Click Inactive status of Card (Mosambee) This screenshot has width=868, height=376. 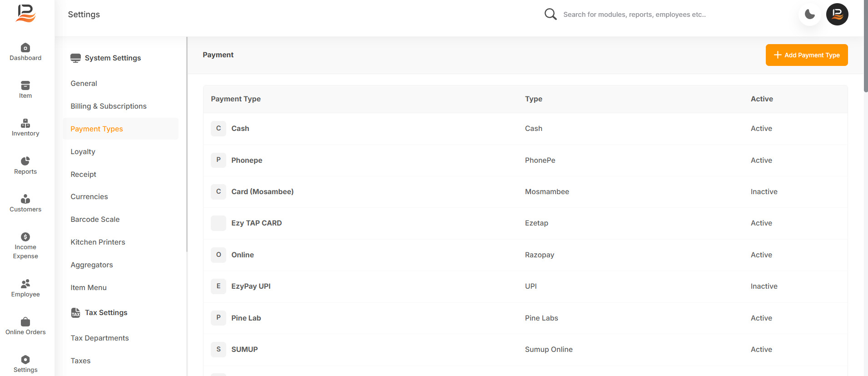click(x=764, y=192)
